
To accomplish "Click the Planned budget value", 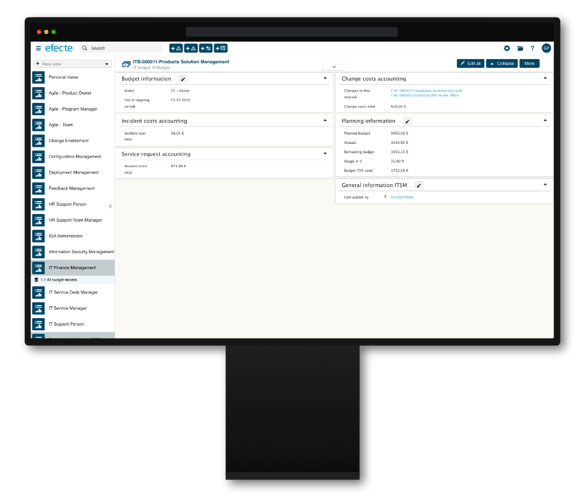I will (x=400, y=133).
